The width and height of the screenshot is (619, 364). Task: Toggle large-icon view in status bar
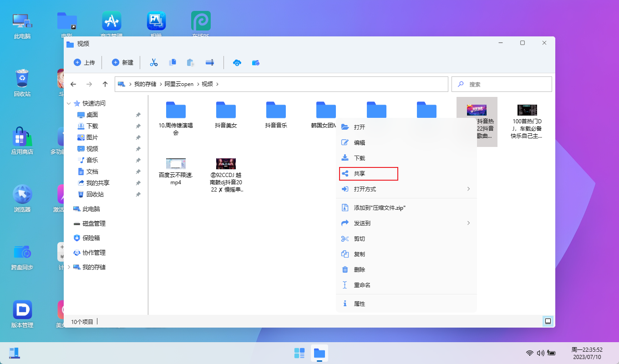tap(548, 321)
